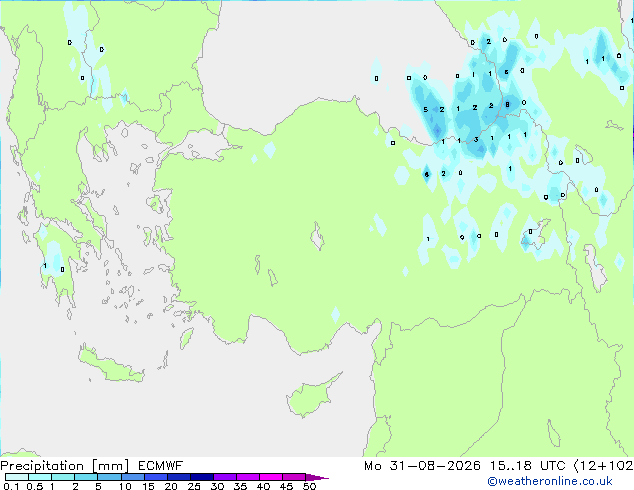Click the "Precipitation" title word

(x=42, y=466)
